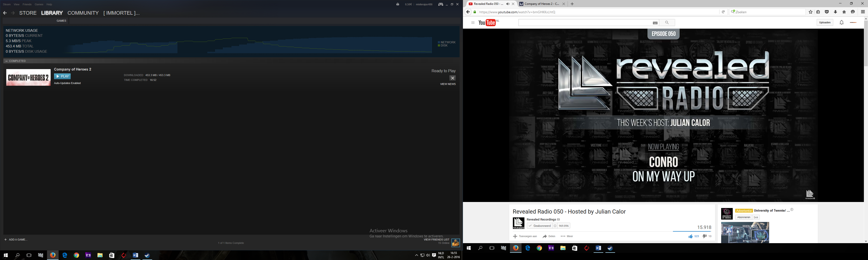
Task: Show hidden system tray icons chevron
Action: pyautogui.click(x=416, y=255)
